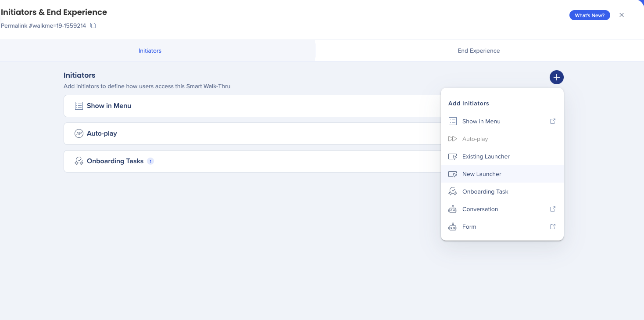This screenshot has width=644, height=320.
Task: Open the What's New? button
Action: pyautogui.click(x=589, y=15)
